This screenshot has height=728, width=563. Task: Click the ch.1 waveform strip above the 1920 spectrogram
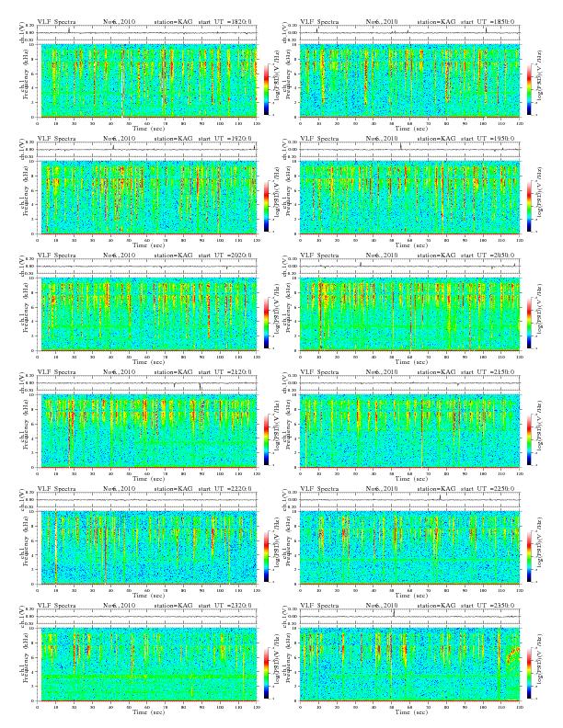point(147,150)
